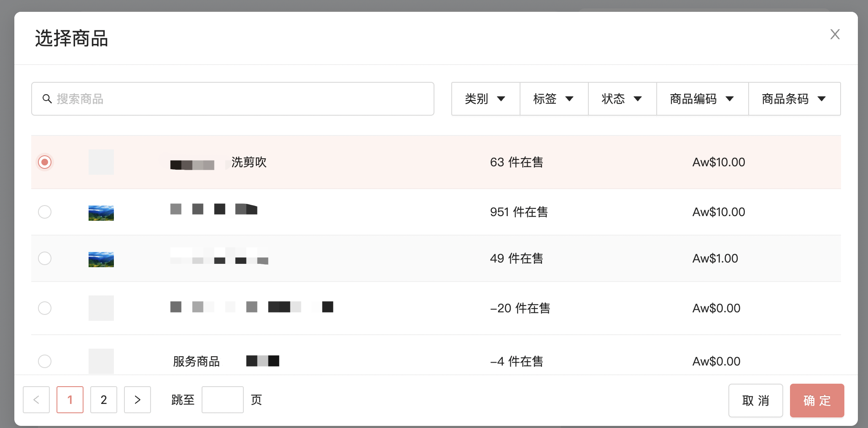Select the radio button for 洗剪吹
Image resolution: width=868 pixels, height=428 pixels.
click(45, 162)
